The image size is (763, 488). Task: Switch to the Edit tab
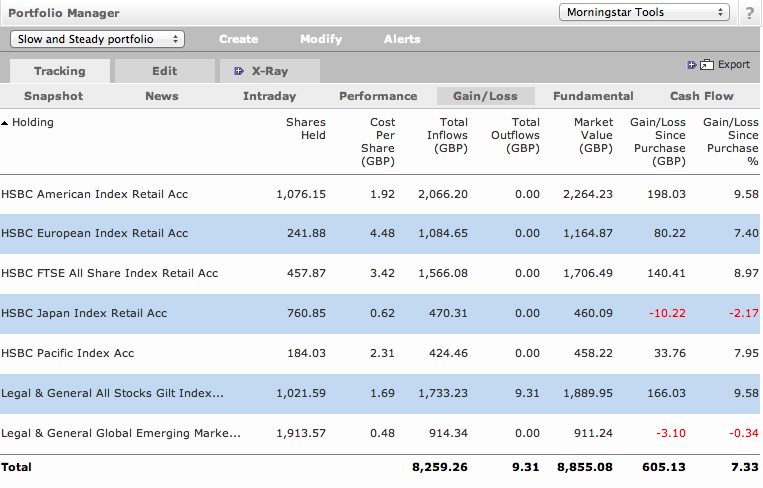(x=165, y=71)
